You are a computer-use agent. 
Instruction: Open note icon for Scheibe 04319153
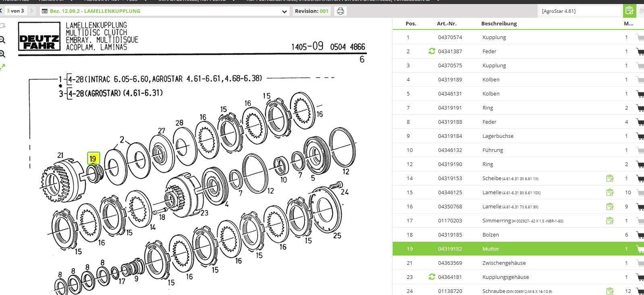click(610, 178)
